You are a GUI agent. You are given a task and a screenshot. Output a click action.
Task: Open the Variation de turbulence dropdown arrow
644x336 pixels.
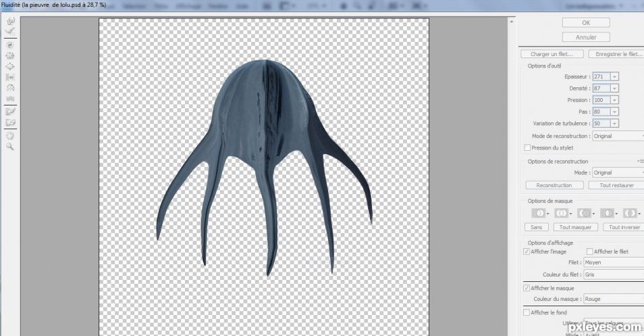614,123
